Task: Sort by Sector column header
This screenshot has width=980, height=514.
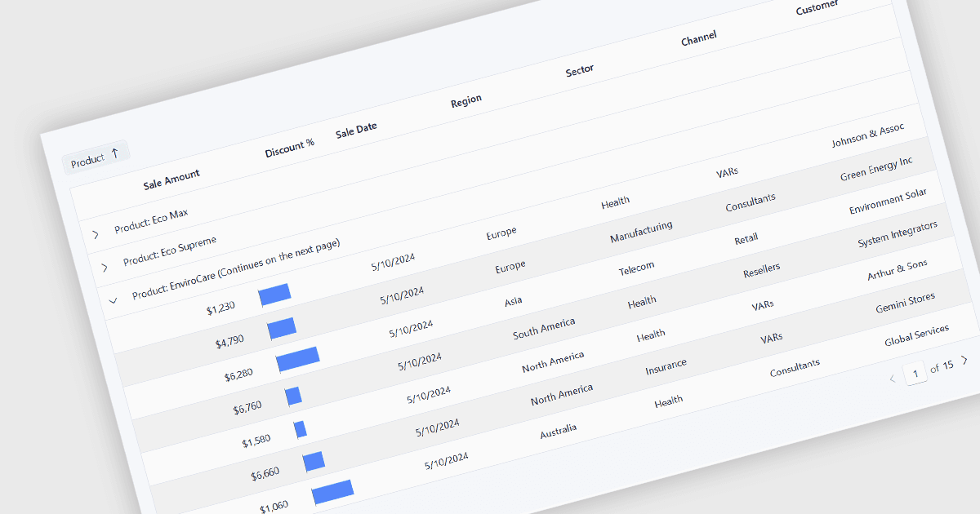Action: pyautogui.click(x=580, y=71)
